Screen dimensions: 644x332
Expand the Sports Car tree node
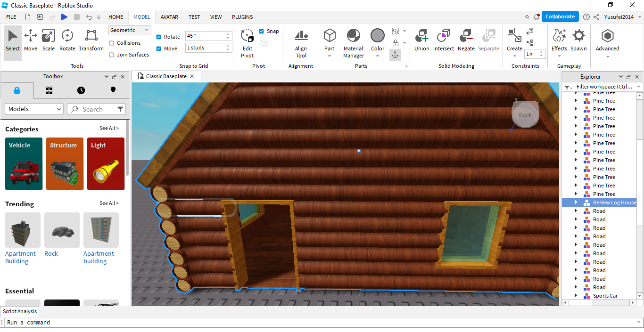(x=576, y=296)
